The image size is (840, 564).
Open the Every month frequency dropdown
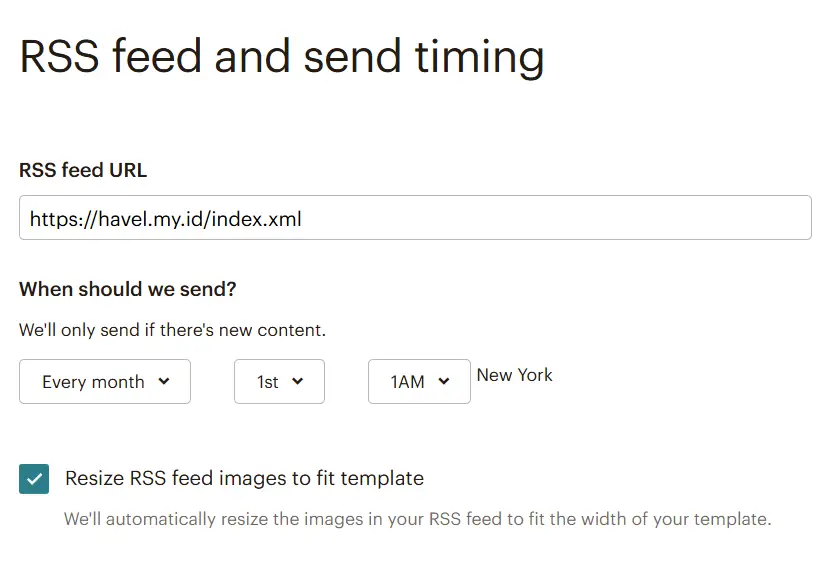point(105,381)
